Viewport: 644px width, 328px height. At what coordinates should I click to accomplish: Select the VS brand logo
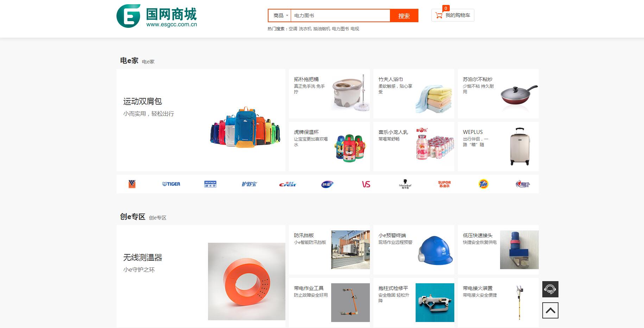(x=366, y=184)
